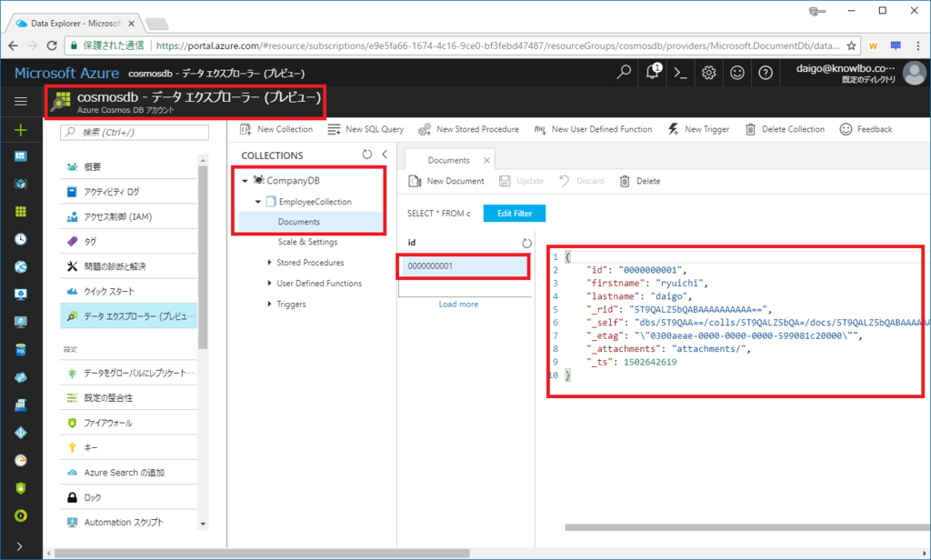Screen dimensions: 931x560
Task: Focus the resource menu search box
Action: pos(135,132)
